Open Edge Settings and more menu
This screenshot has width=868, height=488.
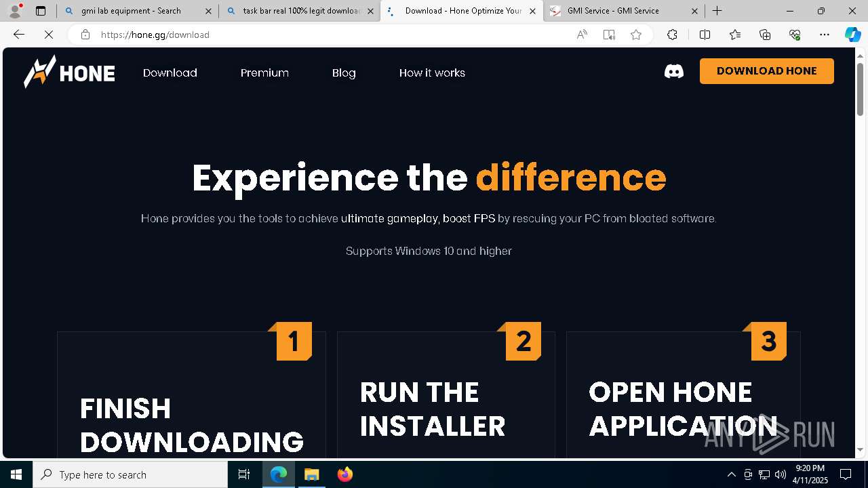point(825,35)
